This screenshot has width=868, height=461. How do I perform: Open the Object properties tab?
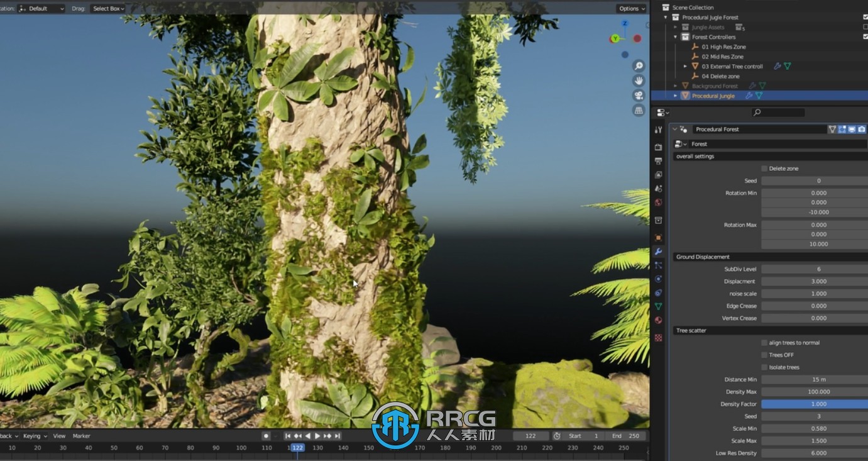pyautogui.click(x=658, y=238)
